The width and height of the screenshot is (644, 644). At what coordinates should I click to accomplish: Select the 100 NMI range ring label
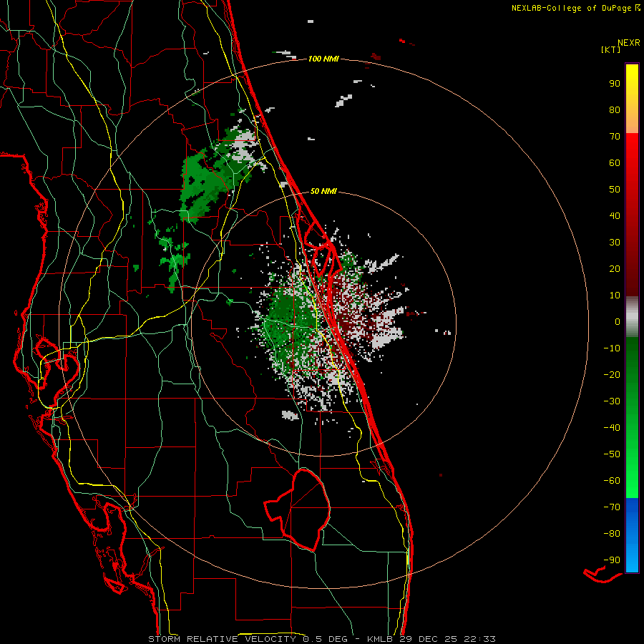click(x=323, y=59)
